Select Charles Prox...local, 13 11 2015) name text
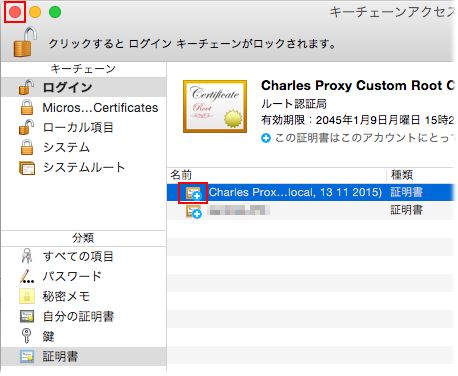Viewport: 458px width, 376px height. (x=295, y=192)
